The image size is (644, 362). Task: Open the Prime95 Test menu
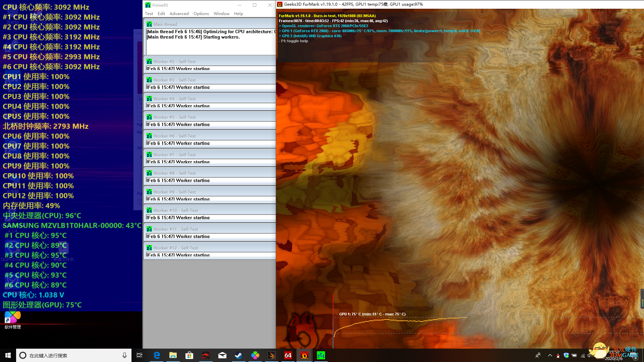(x=149, y=14)
